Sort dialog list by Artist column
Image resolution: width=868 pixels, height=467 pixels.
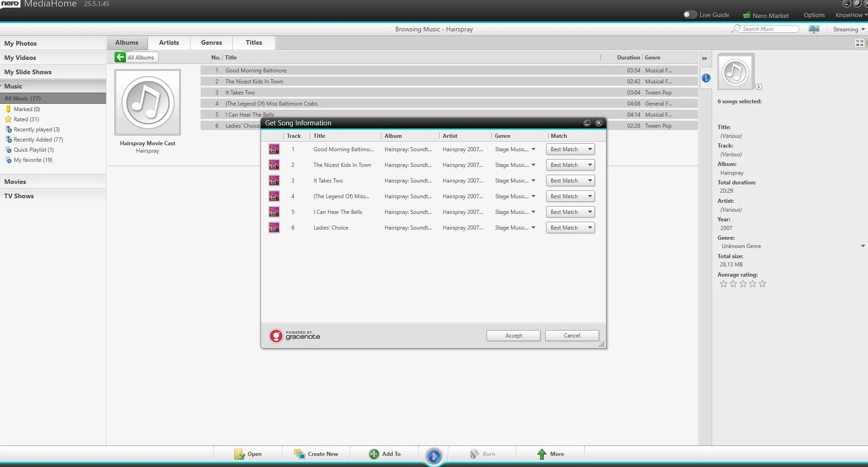point(465,136)
